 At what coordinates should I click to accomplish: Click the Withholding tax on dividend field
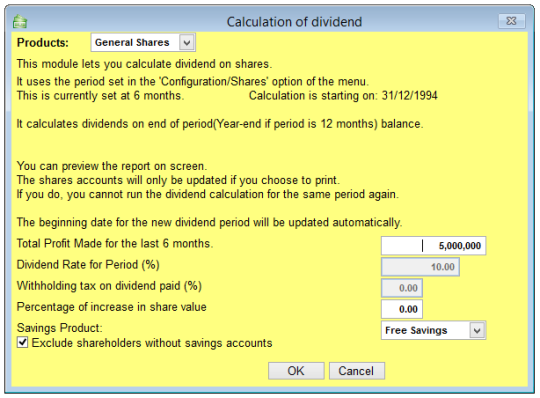click(402, 288)
